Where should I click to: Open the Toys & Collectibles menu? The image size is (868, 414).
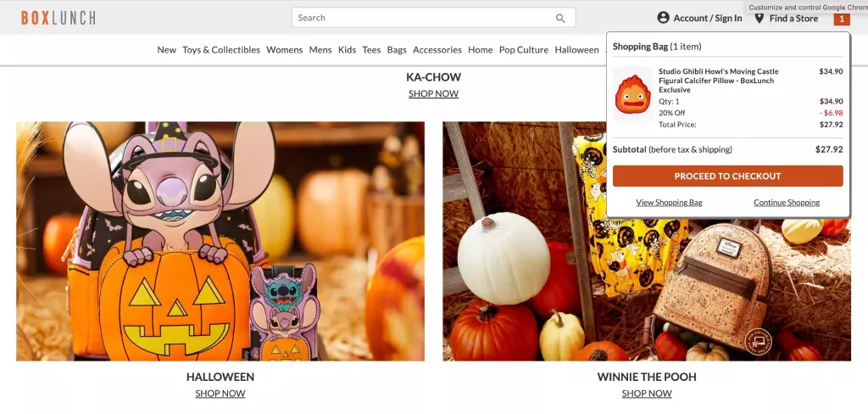[221, 50]
